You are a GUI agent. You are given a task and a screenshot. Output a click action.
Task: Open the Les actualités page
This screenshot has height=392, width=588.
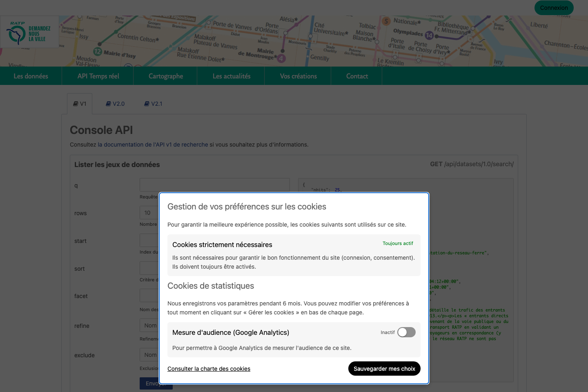(231, 76)
